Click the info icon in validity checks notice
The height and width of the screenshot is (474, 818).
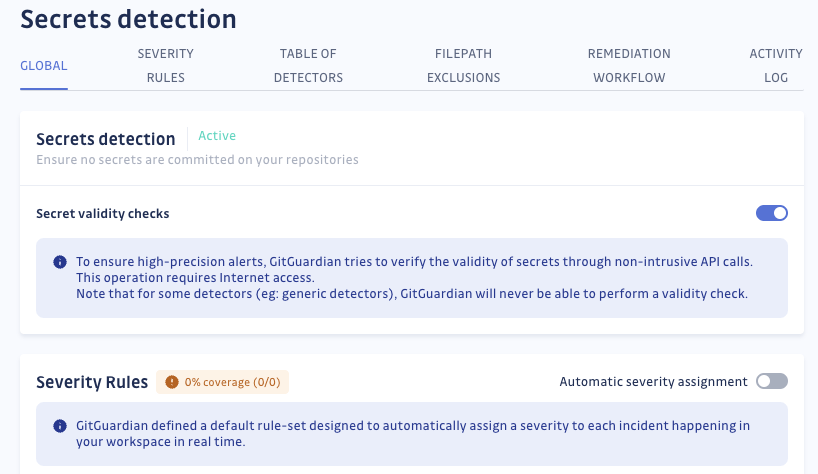click(60, 262)
